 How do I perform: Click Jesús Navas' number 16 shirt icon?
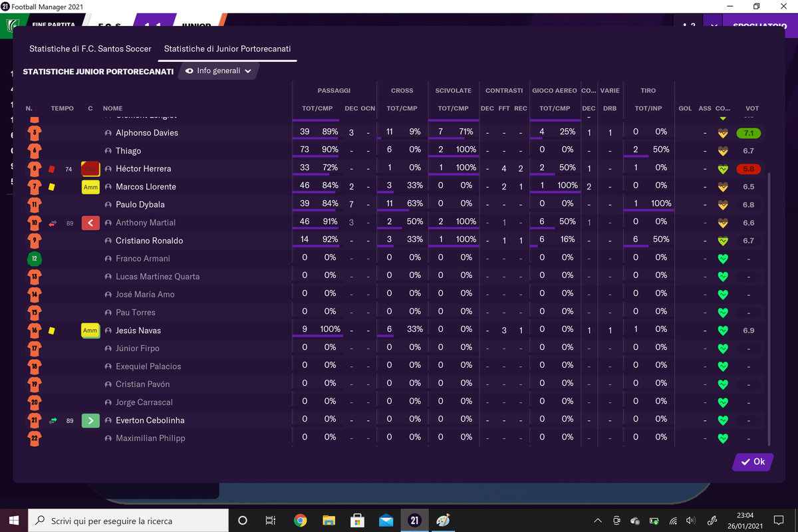(35, 330)
